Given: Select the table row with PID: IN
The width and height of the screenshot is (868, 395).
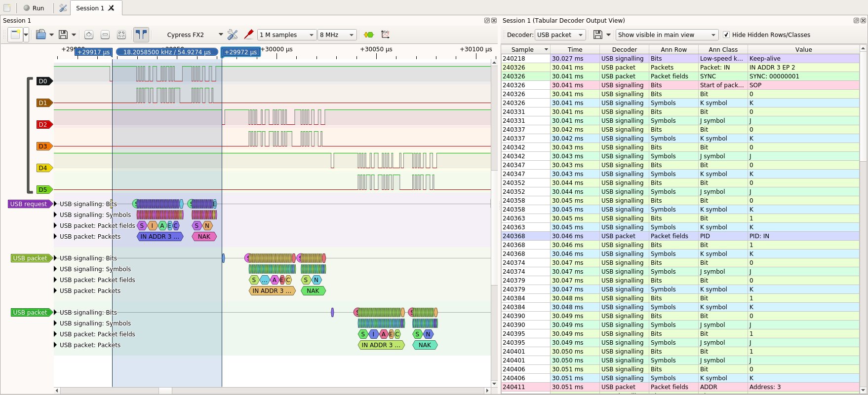Looking at the screenshot, I should 680,236.
